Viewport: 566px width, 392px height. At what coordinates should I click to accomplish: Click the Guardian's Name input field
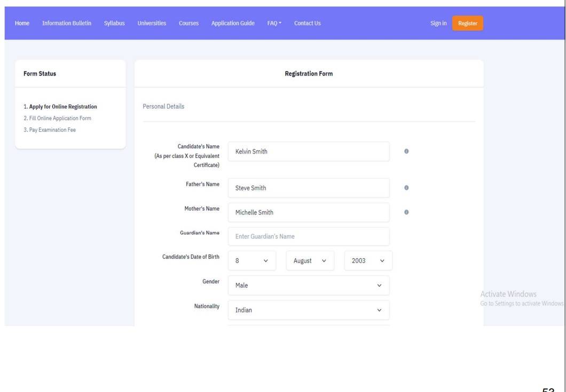(x=309, y=236)
